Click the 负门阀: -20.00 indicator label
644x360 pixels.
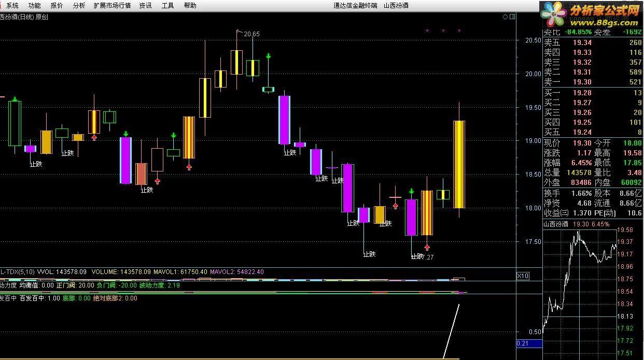(x=117, y=285)
